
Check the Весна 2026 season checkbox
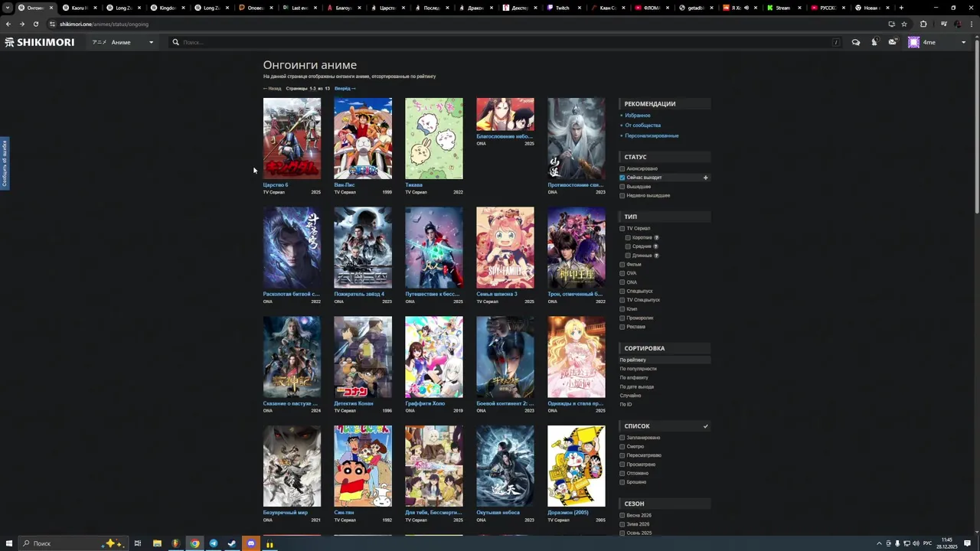(x=622, y=515)
